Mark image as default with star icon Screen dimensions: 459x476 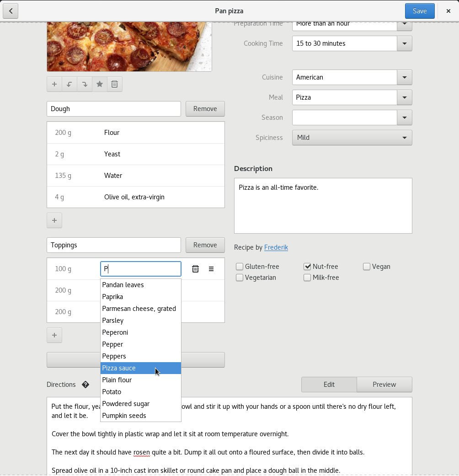point(100,84)
